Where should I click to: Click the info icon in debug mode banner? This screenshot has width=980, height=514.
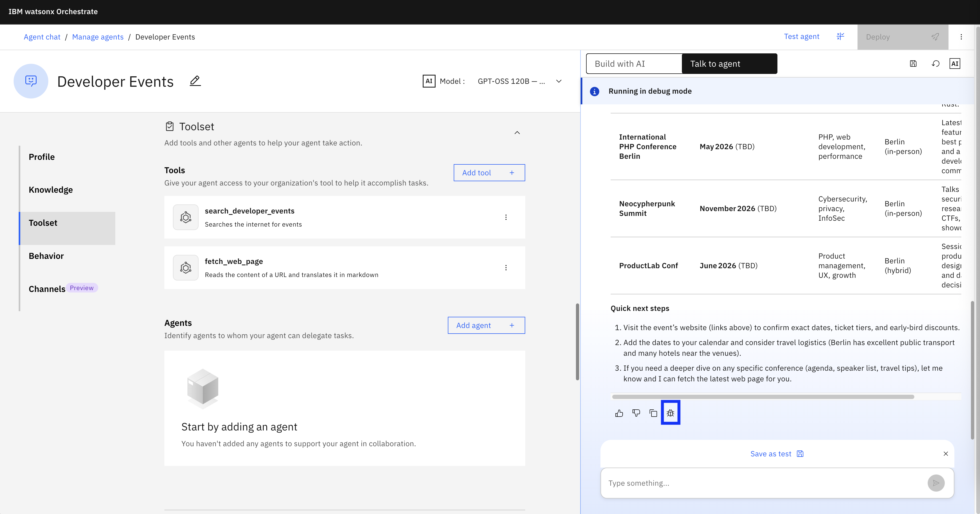click(x=594, y=91)
